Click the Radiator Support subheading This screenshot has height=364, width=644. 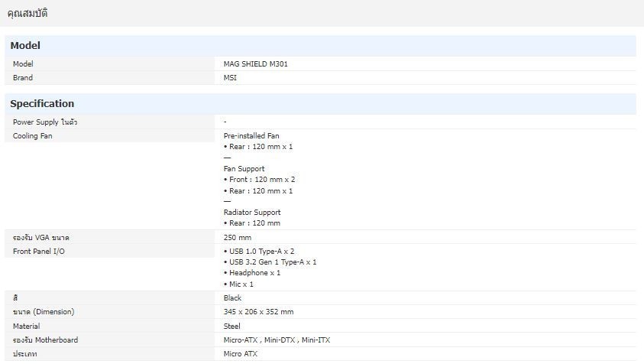coord(251,213)
